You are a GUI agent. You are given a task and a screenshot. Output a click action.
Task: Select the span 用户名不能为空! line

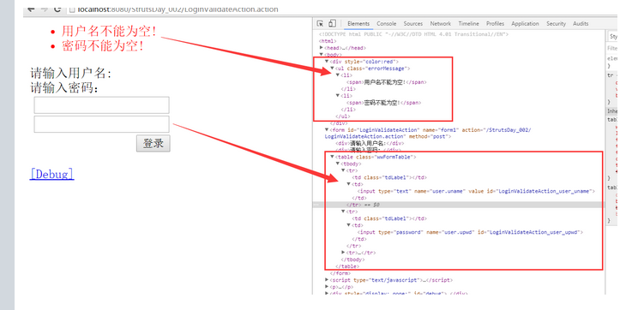click(387, 82)
